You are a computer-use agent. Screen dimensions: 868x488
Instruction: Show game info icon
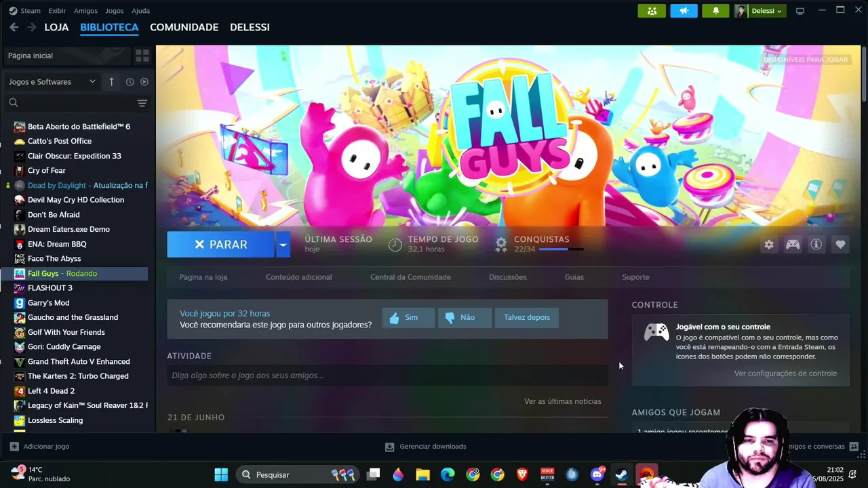816,245
